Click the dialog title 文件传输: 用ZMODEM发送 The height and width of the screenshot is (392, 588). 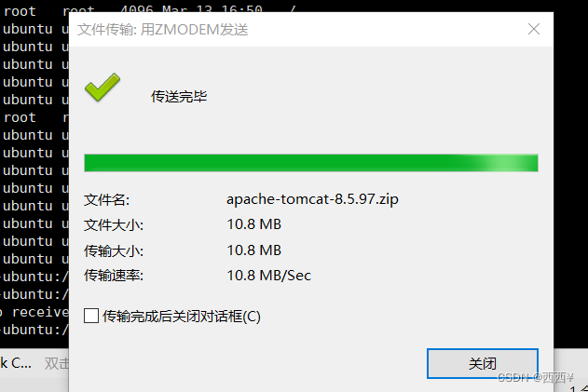tap(162, 30)
